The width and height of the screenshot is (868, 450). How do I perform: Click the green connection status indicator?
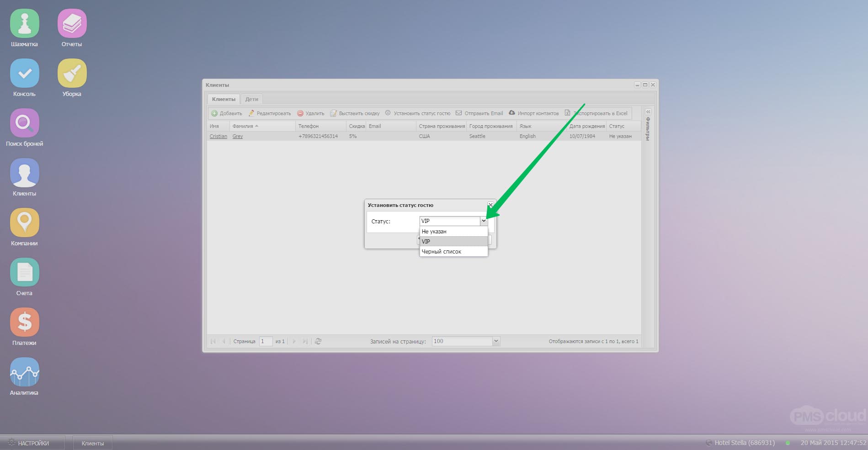(x=788, y=443)
